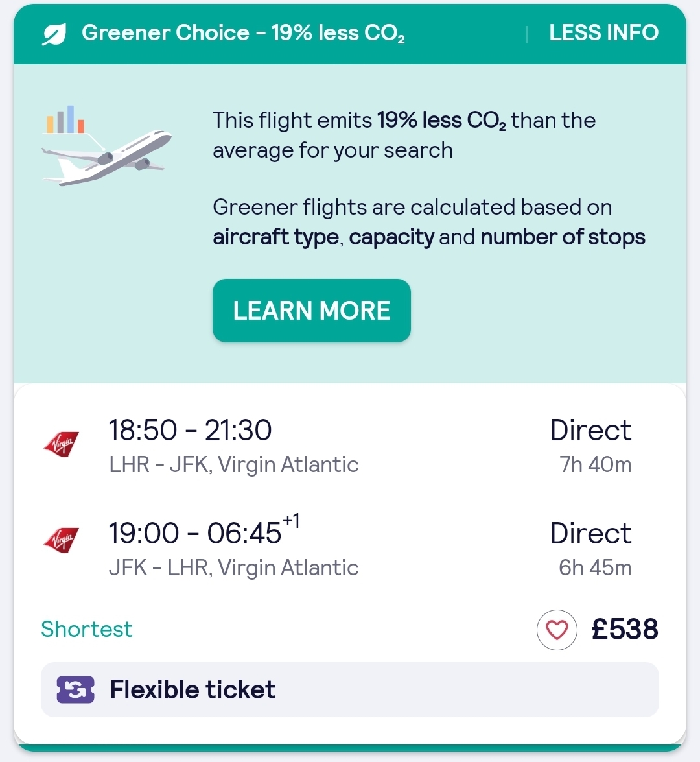The height and width of the screenshot is (762, 700).
Task: Click the Direct 7h 40m duration
Action: pyautogui.click(x=590, y=446)
